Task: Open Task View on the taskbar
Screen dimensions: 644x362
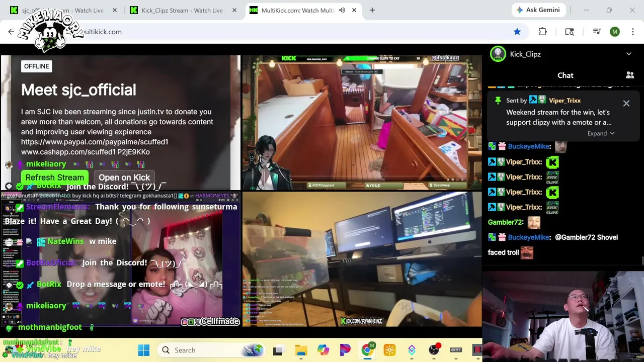Action: (278, 350)
